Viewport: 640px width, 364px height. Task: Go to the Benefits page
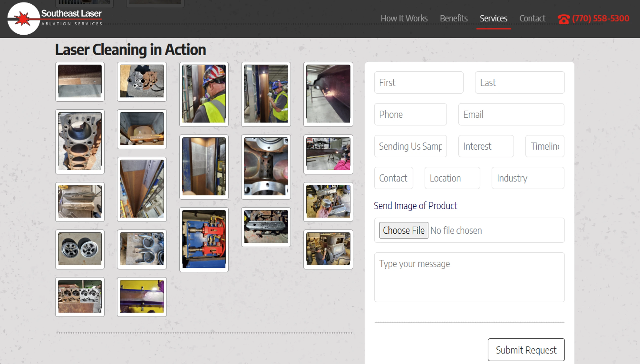(x=454, y=18)
